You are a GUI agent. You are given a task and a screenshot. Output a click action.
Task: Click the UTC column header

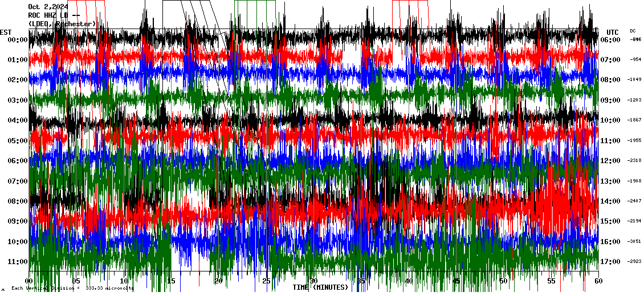(x=612, y=32)
